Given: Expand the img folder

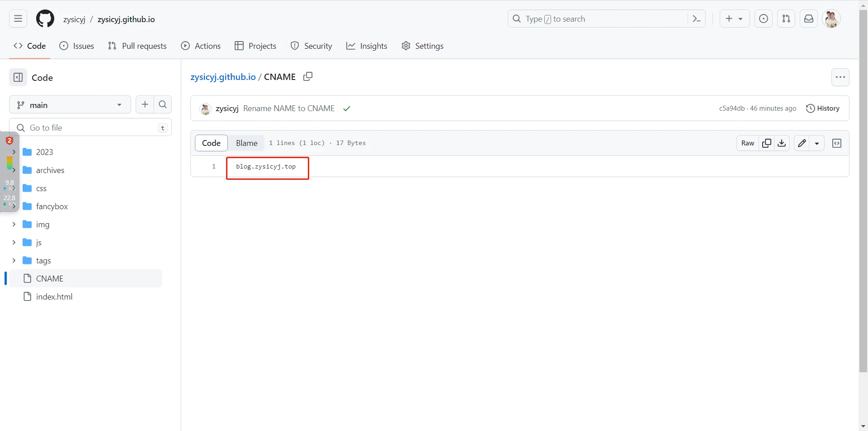Looking at the screenshot, I should pos(14,225).
